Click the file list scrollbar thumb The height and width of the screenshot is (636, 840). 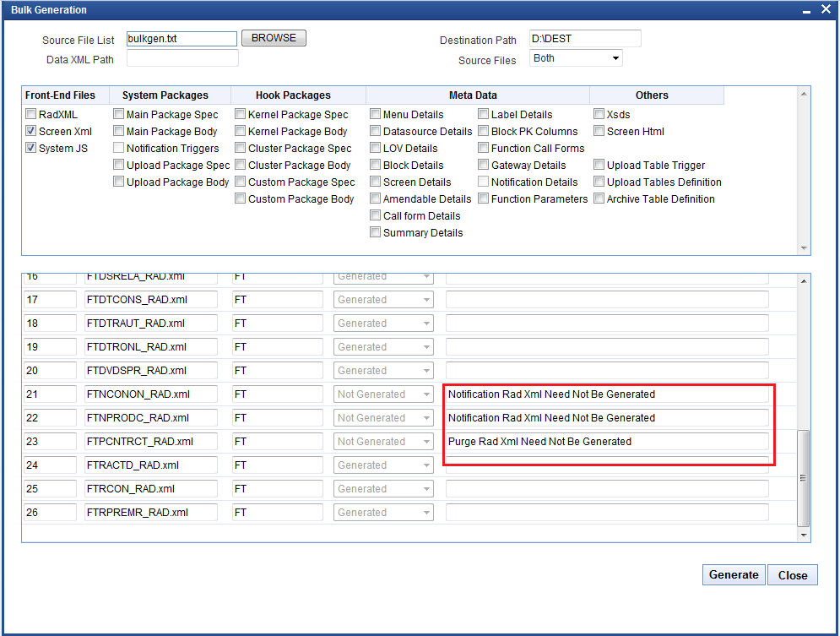[803, 478]
